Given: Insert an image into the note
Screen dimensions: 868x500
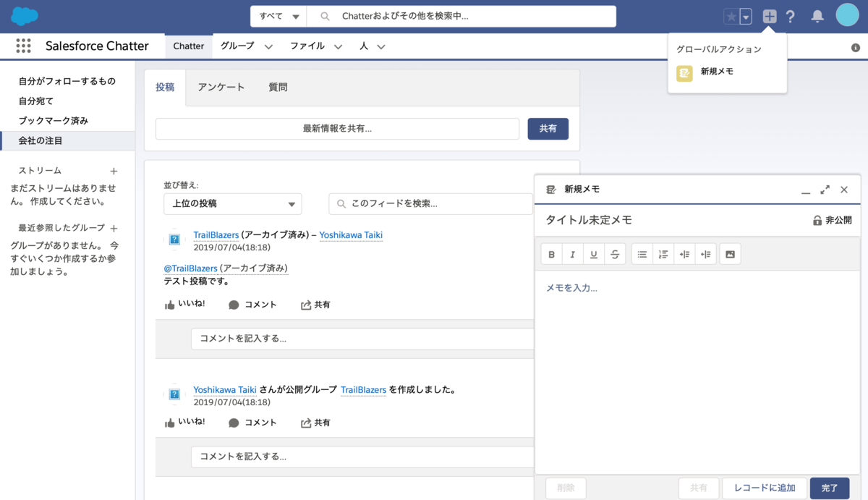Looking at the screenshot, I should point(730,253).
